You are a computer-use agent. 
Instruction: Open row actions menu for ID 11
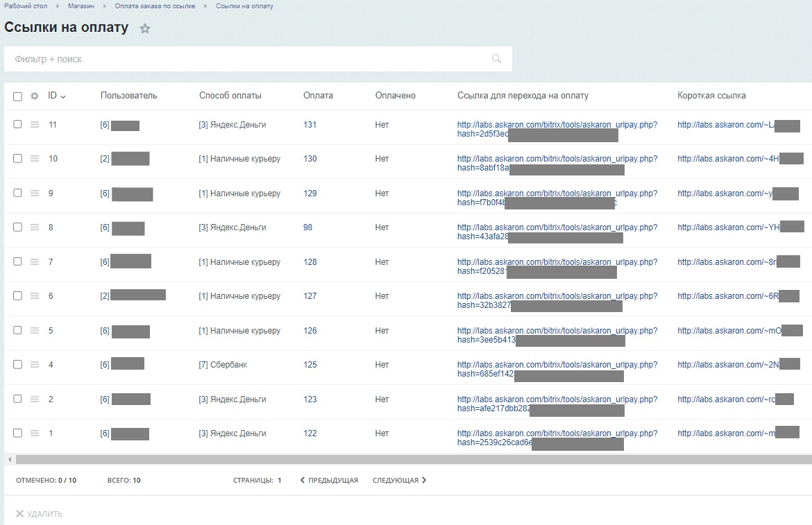(x=35, y=125)
